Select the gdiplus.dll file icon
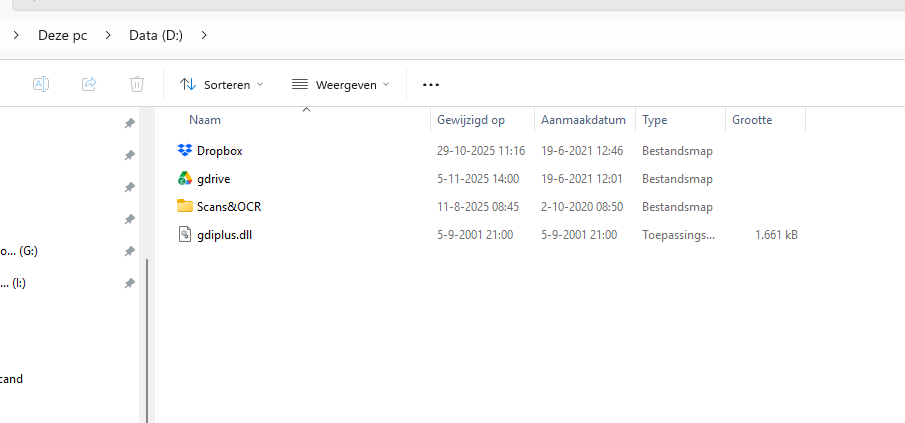Viewport: 905px width, 423px height. 185,234
